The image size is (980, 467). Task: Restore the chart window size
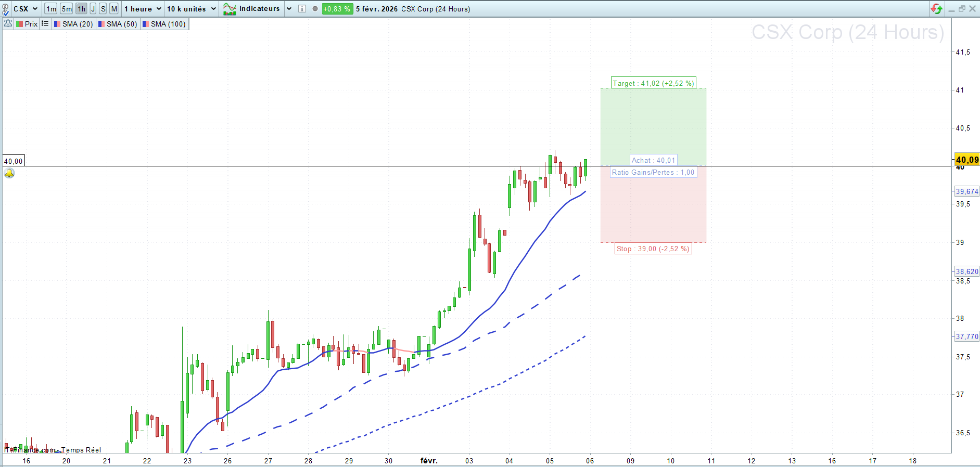point(962,9)
